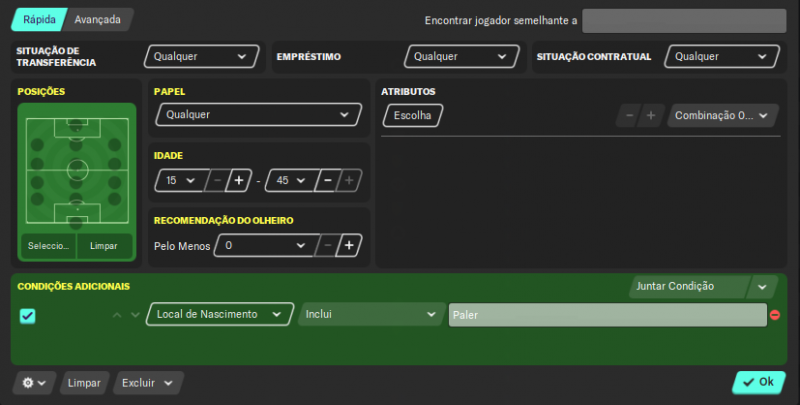Move the condition up with the arrow

117,315
